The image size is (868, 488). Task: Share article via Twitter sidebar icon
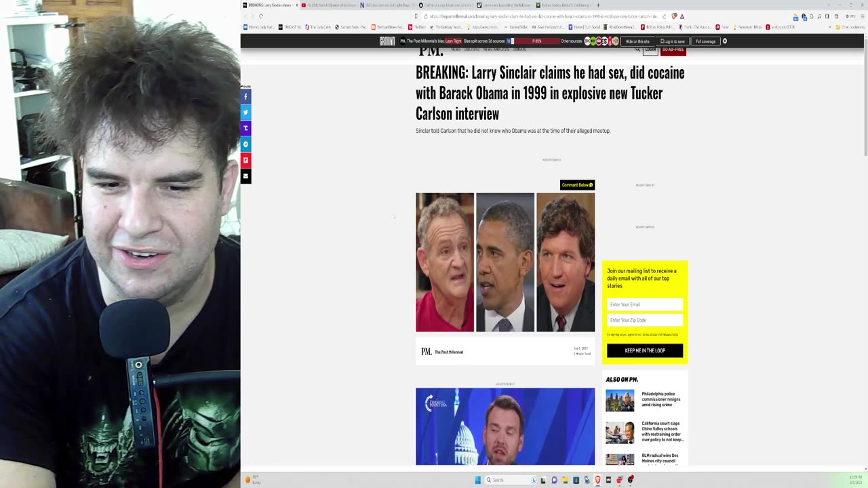[x=245, y=112]
